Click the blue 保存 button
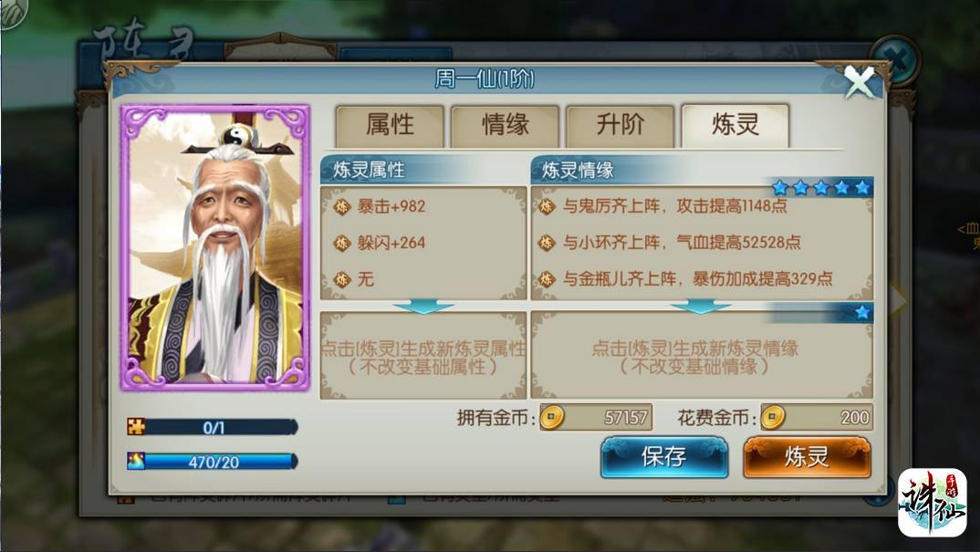This screenshot has width=980, height=552. (x=663, y=457)
